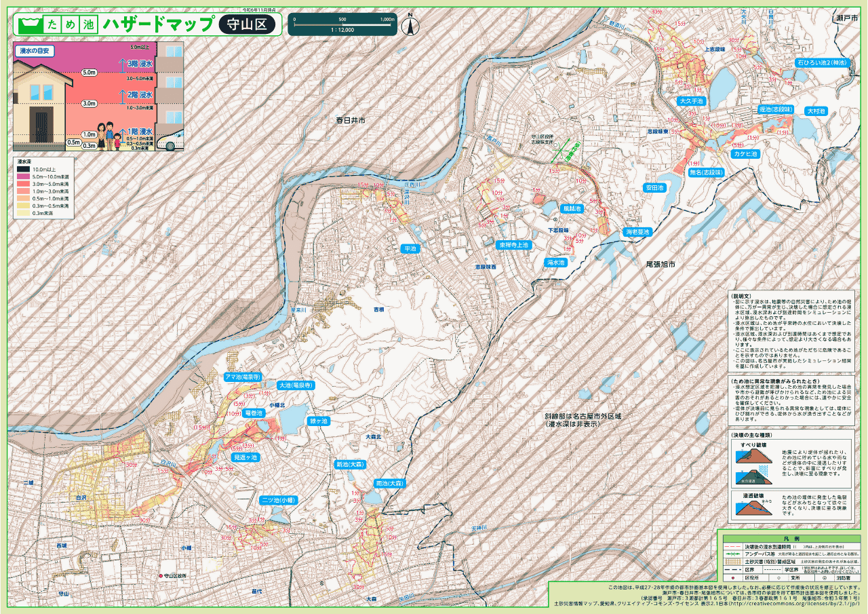Click the 浸透破壊 embankment diagram
The height and width of the screenshot is (614, 868).
[753, 506]
